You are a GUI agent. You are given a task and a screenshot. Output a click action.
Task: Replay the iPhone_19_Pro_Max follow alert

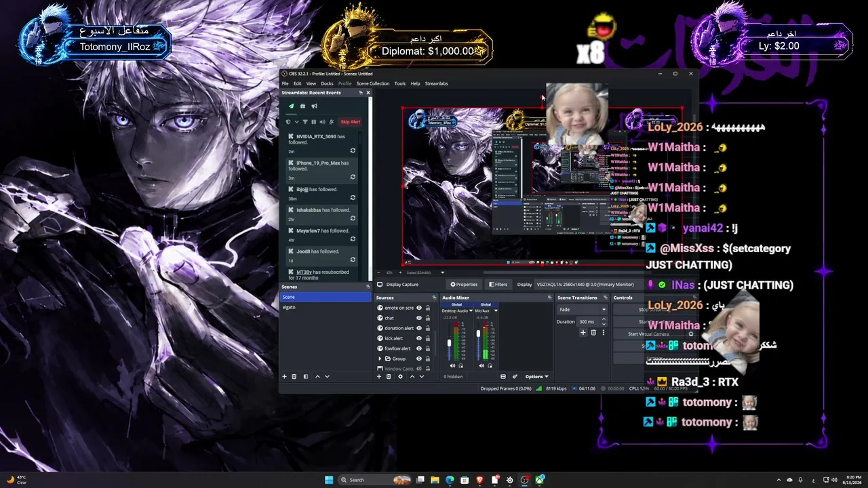tap(353, 177)
